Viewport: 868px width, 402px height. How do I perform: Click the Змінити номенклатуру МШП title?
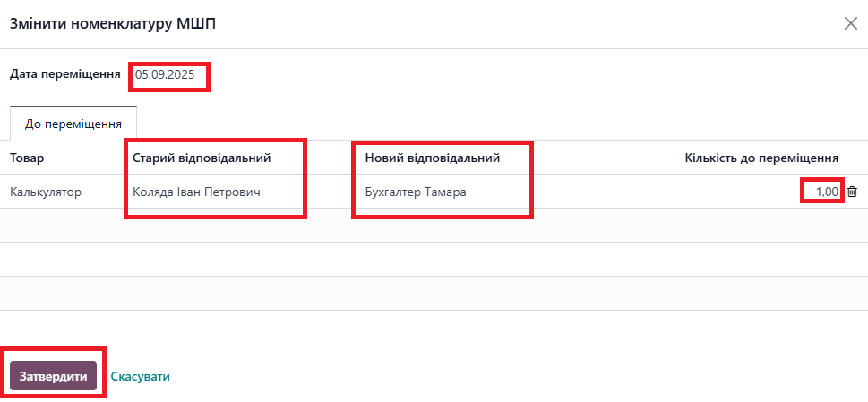coord(112,24)
